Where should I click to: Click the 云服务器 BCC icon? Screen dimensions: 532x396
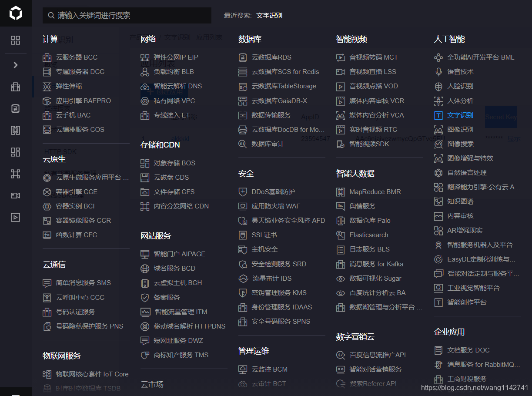pos(47,57)
